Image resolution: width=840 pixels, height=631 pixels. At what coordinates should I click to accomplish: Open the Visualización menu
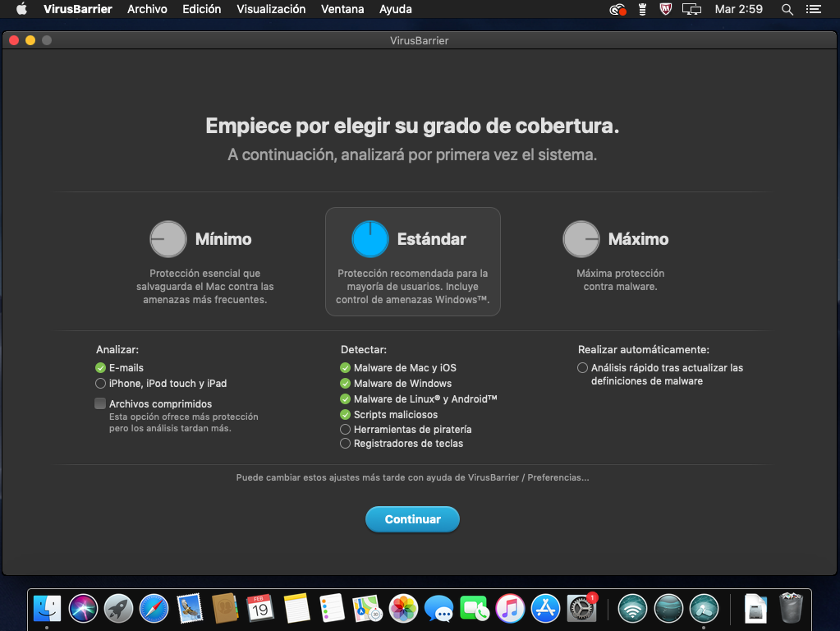(271, 9)
